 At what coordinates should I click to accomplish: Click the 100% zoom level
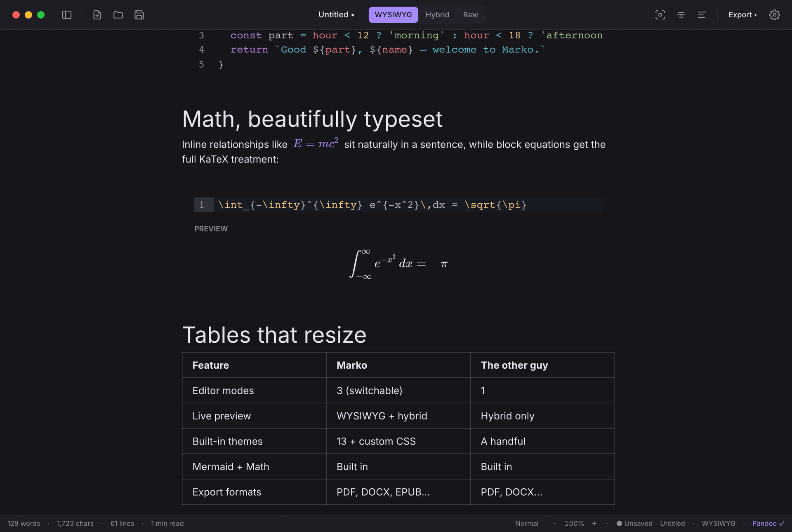(574, 523)
